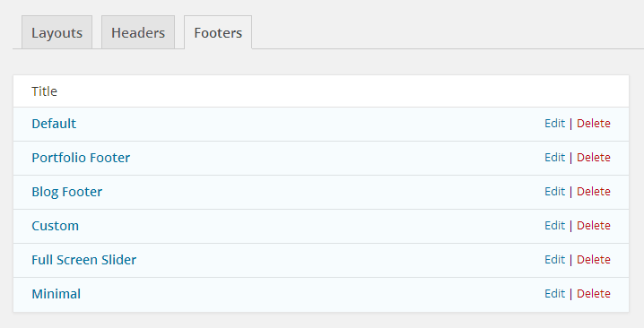Image resolution: width=644 pixels, height=328 pixels.
Task: Delete the Minimal footer entry
Action: [594, 294]
